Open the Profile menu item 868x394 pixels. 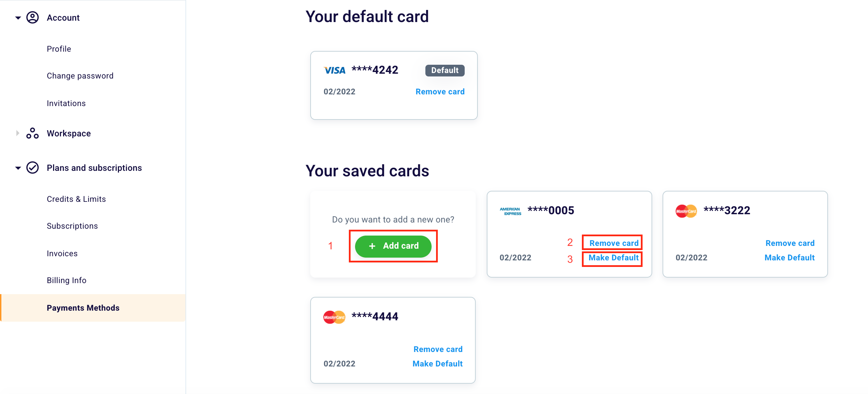pyautogui.click(x=59, y=49)
